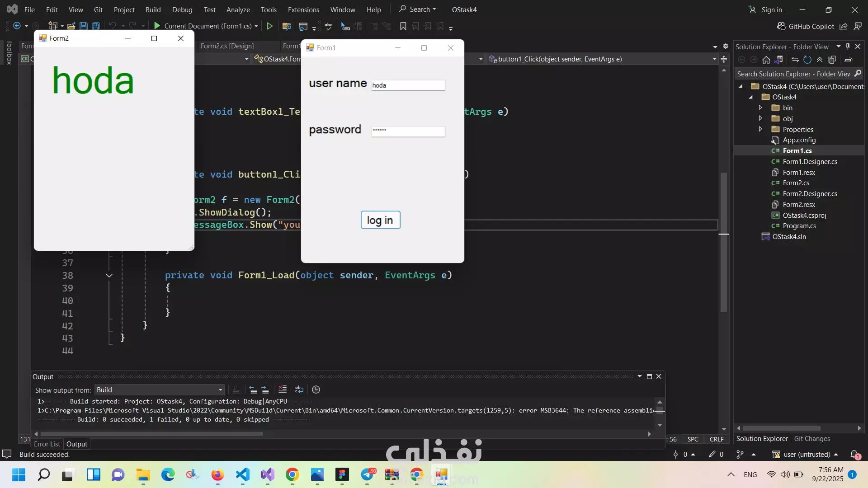
Task: Toggle auto-hide pin for Solution Explorer
Action: click(x=848, y=47)
